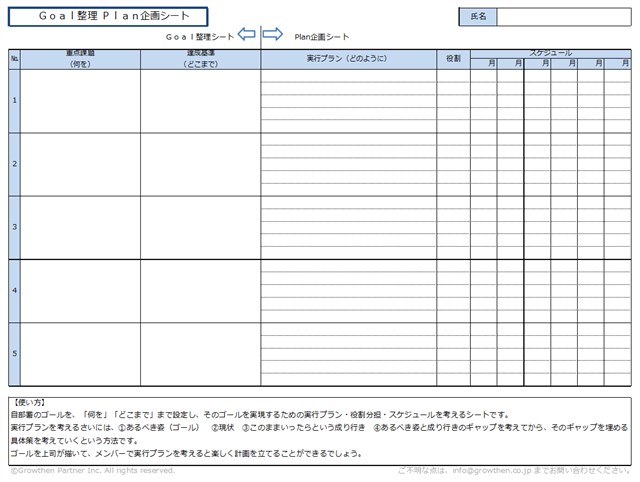Click the 重点課題（何を） column header
Screen dimensions: 640x482
[x=80, y=59]
